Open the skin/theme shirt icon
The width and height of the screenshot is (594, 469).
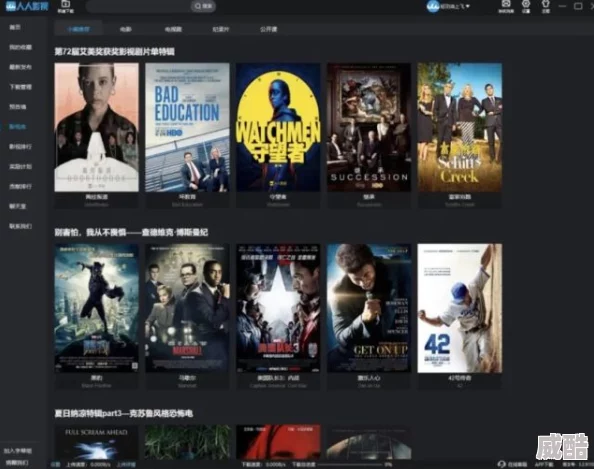pyautogui.click(x=546, y=5)
